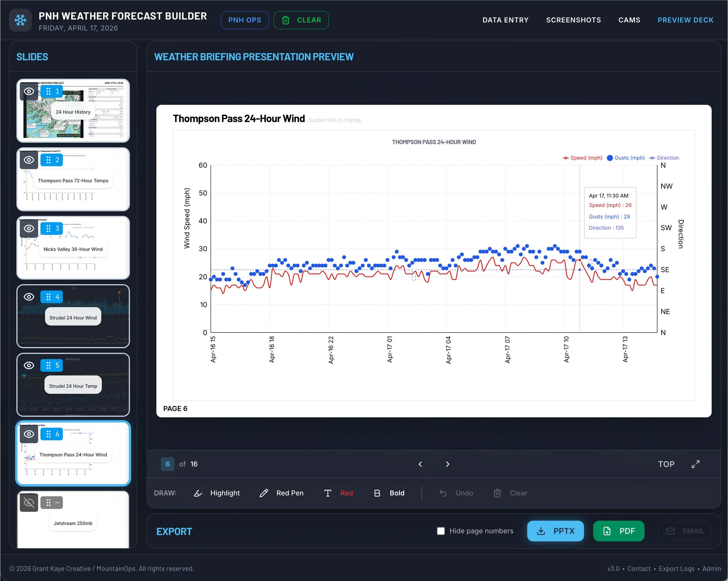Select Nicks Valley 36-Hour Wind slide

click(x=73, y=248)
